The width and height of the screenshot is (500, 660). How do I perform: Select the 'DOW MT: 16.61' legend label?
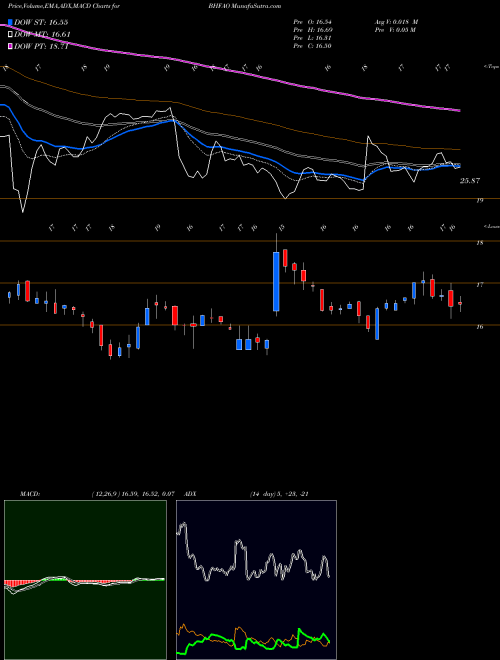click(42, 35)
